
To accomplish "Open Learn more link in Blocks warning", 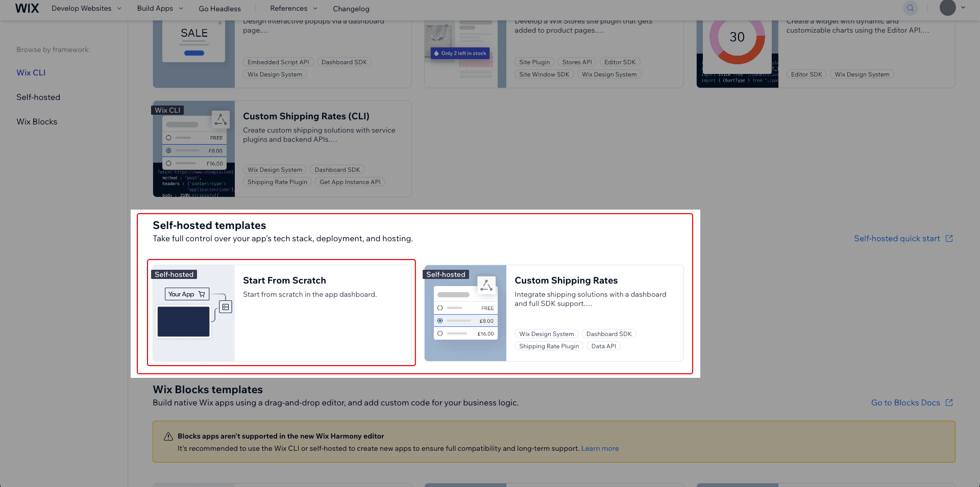I will tap(600, 448).
